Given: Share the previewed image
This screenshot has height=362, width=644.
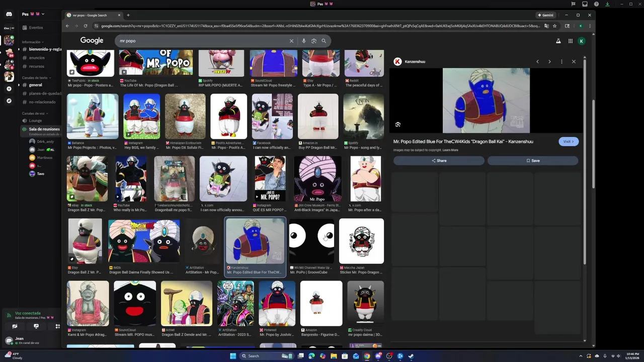Looking at the screenshot, I should pyautogui.click(x=439, y=161).
